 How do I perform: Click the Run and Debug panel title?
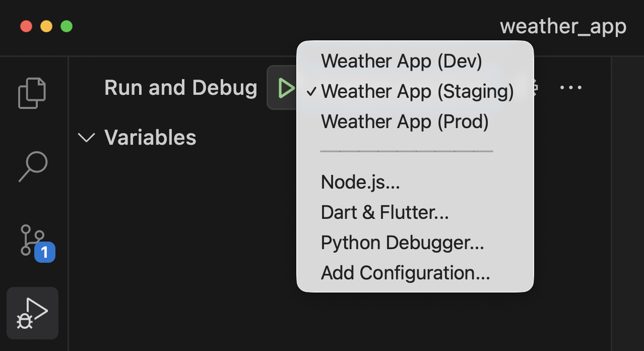click(180, 88)
